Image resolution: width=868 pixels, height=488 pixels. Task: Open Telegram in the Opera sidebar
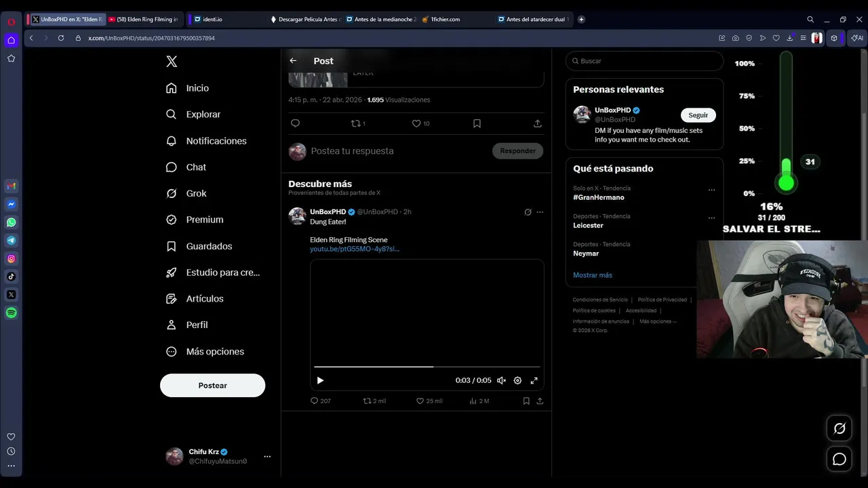[x=12, y=241]
